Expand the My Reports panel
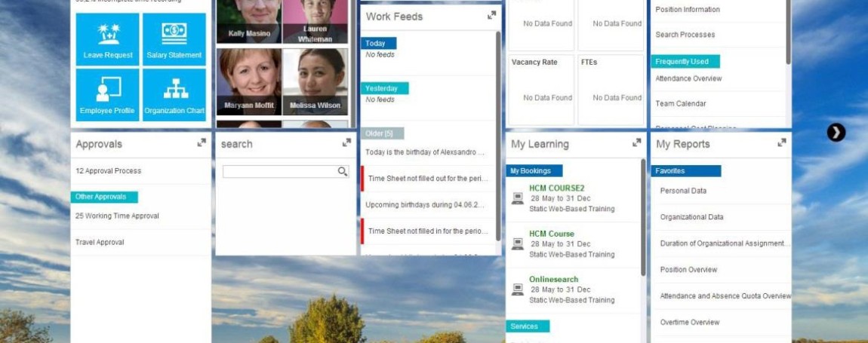 tap(782, 142)
